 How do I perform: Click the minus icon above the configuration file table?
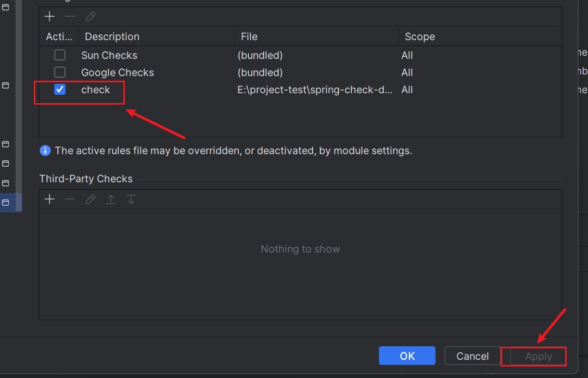click(x=70, y=17)
